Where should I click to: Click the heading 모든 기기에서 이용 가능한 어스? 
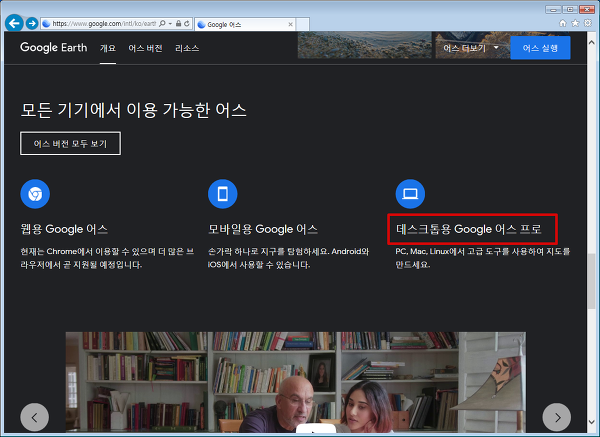click(133, 110)
